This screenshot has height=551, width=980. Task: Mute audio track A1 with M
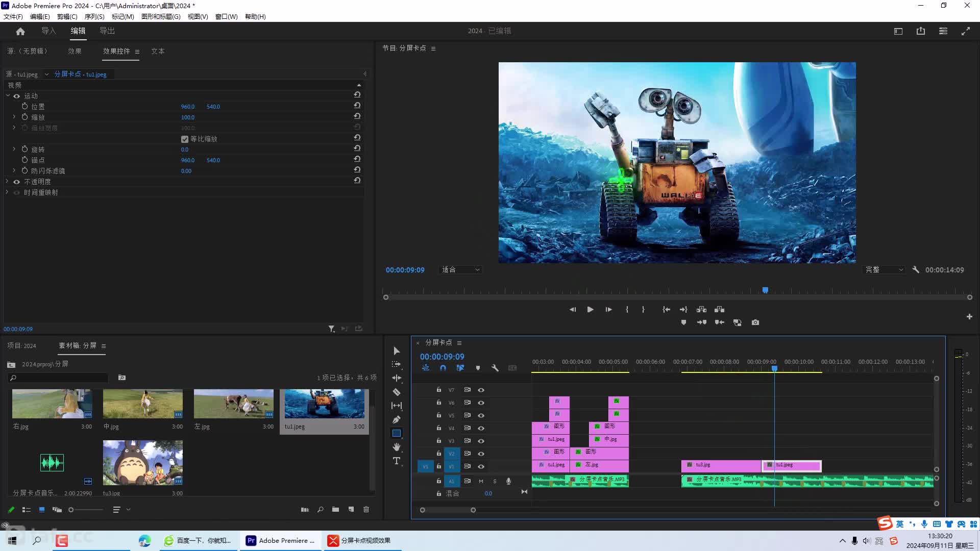(x=481, y=481)
